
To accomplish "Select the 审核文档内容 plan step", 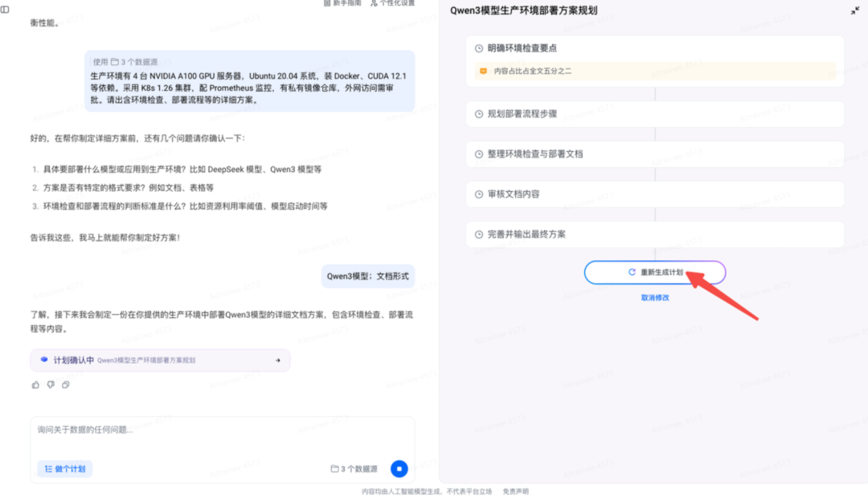I will coord(655,194).
